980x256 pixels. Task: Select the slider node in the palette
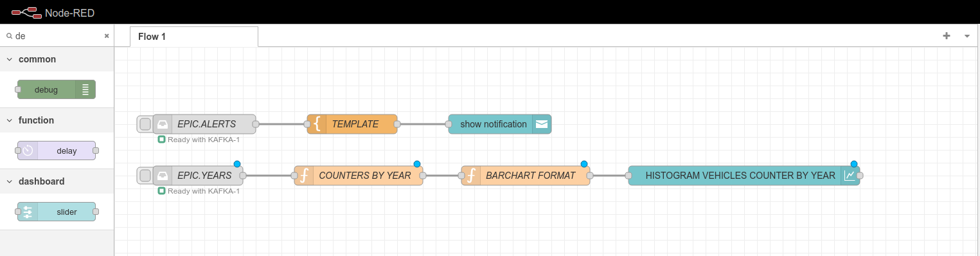pos(57,212)
